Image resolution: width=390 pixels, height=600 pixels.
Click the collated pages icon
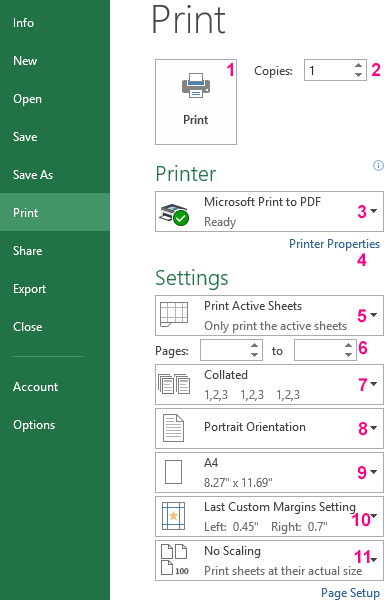pyautogui.click(x=174, y=384)
